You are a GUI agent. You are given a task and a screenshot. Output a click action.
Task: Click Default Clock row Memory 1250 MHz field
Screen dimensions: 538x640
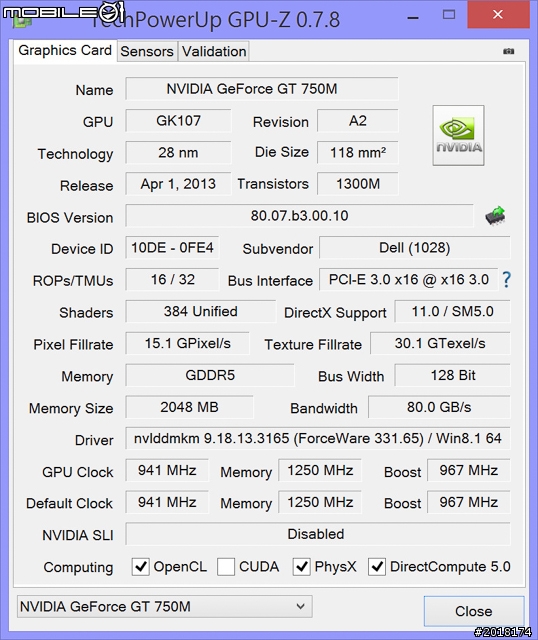[320, 502]
